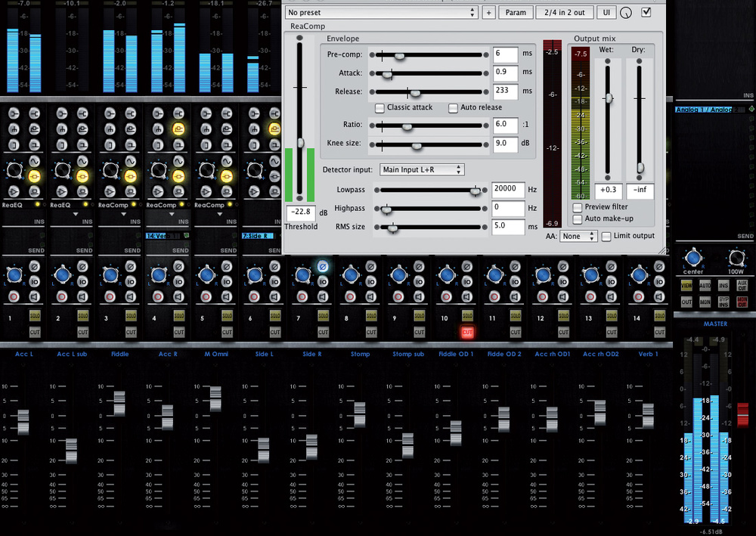The width and height of the screenshot is (756, 536).
Task: Check Preview filter option
Action: click(577, 207)
